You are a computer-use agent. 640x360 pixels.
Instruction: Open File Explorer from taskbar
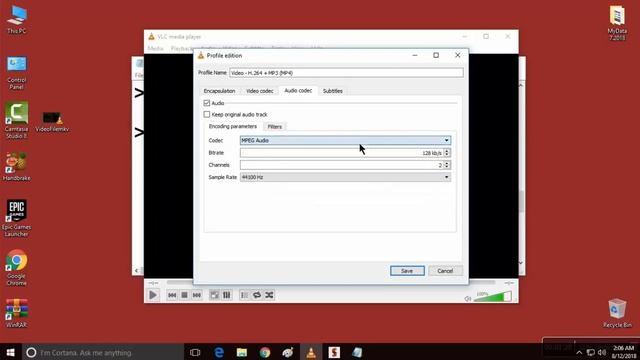click(x=242, y=352)
